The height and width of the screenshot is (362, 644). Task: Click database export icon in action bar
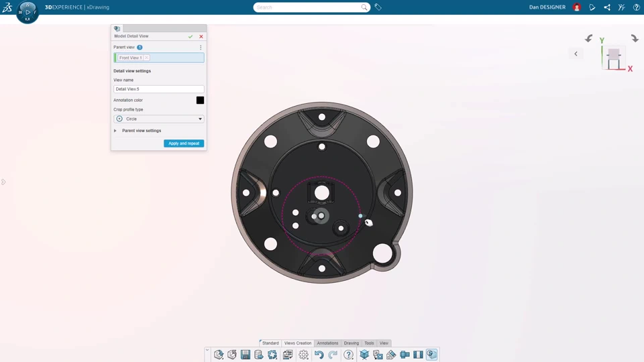pos(259,355)
